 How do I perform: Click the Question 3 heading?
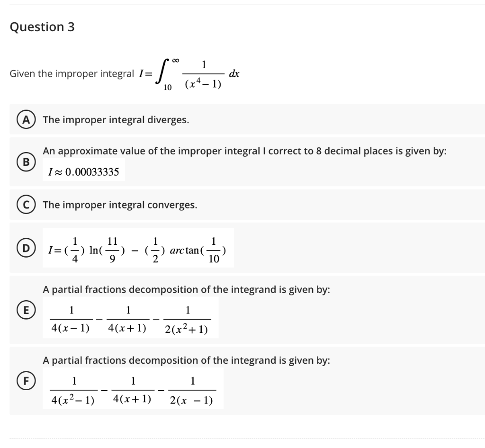[43, 27]
